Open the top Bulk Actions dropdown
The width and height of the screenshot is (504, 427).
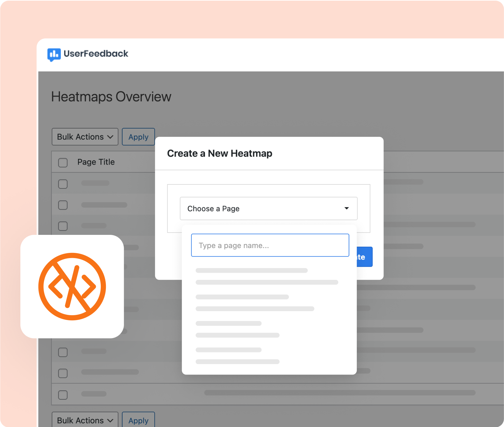coord(85,137)
